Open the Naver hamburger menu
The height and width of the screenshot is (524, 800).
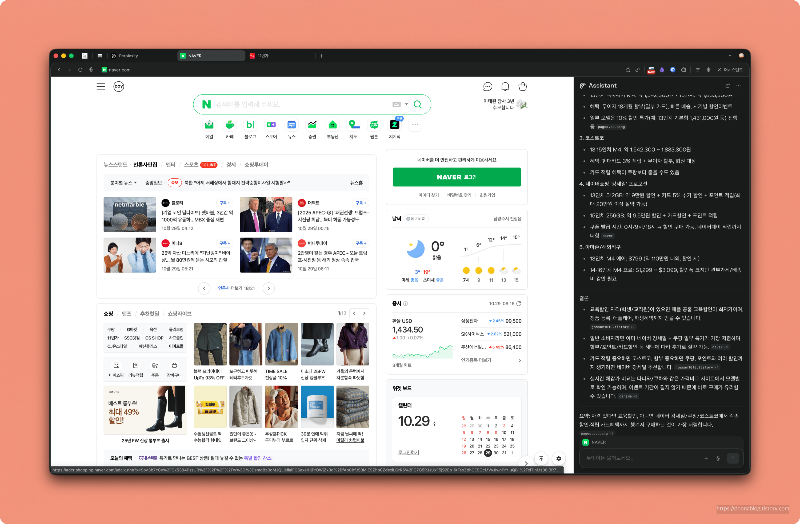pyautogui.click(x=101, y=86)
